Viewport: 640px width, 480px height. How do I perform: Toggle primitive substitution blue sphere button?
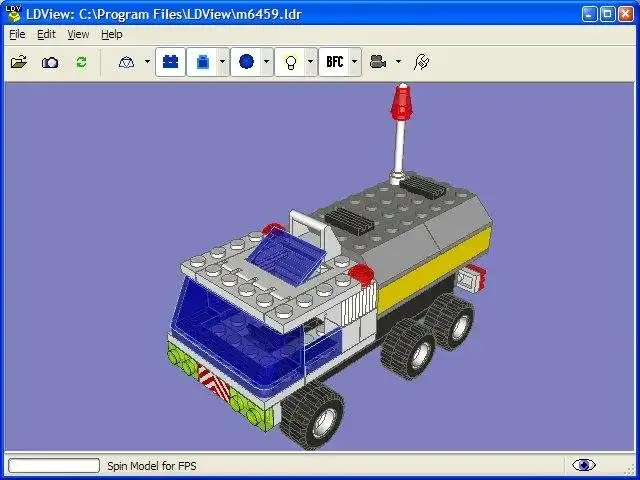246,62
